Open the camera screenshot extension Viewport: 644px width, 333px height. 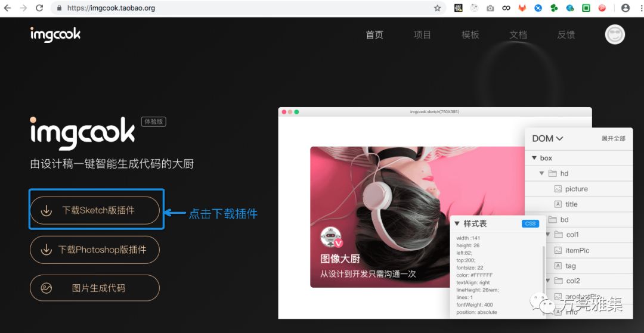pos(490,8)
